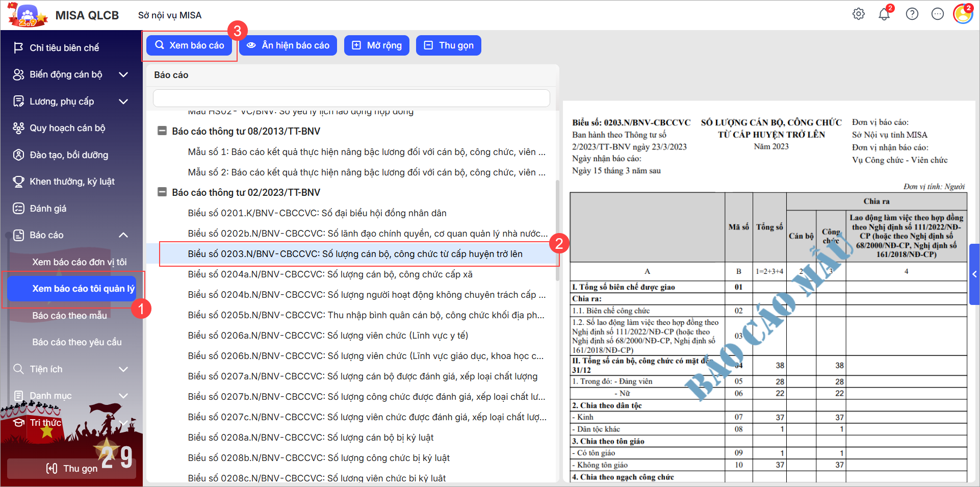
Task: Select Báo cáo theo mẫu menu item
Action: point(70,316)
